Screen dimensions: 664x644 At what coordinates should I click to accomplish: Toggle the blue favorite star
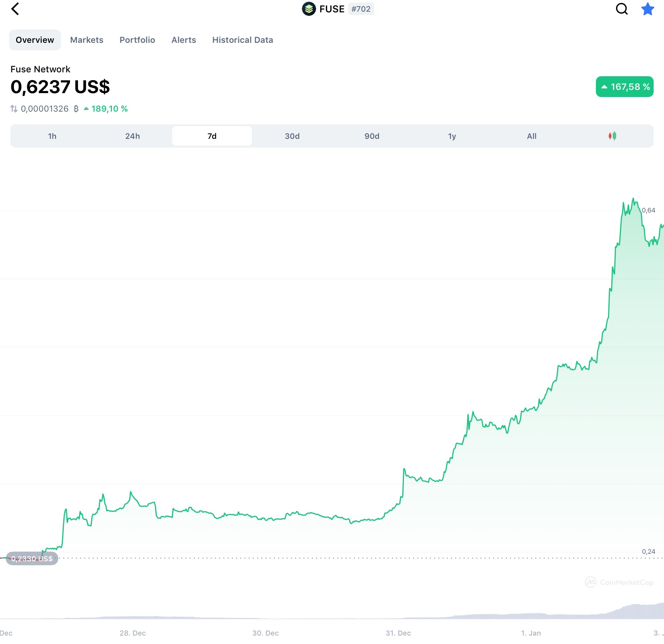pyautogui.click(x=647, y=9)
